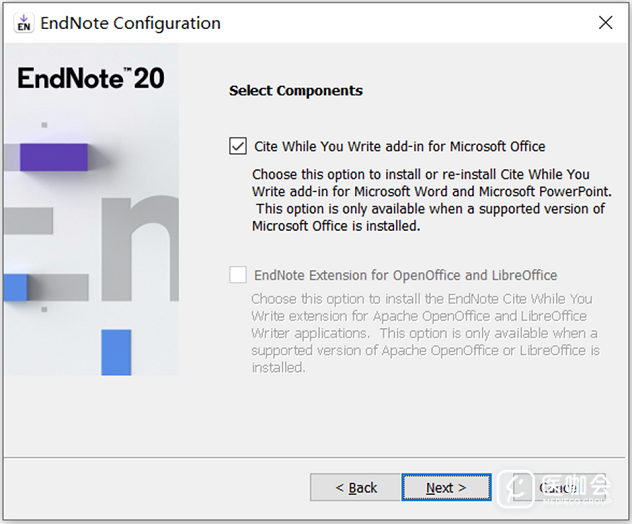
Task: Click the EndNote 20 logo
Action: [x=90, y=78]
